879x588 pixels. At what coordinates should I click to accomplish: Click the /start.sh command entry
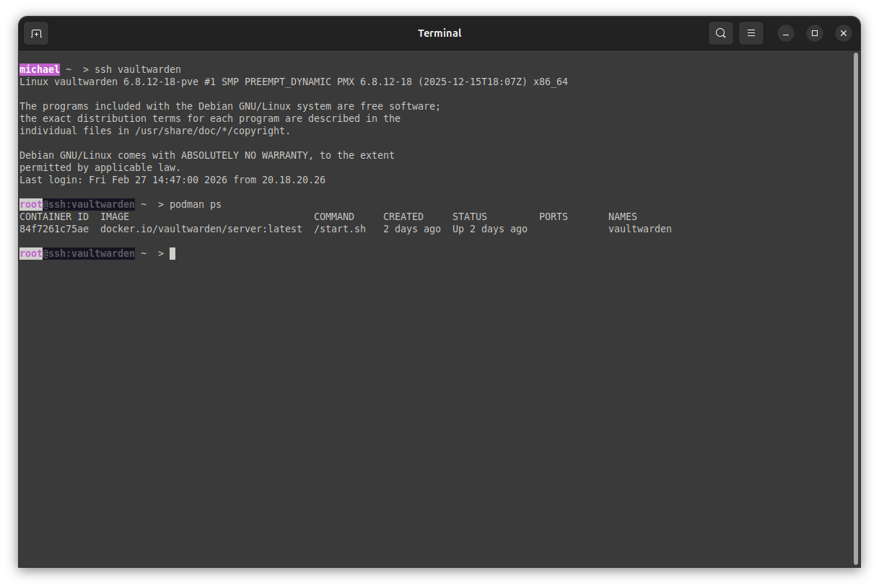(x=339, y=229)
